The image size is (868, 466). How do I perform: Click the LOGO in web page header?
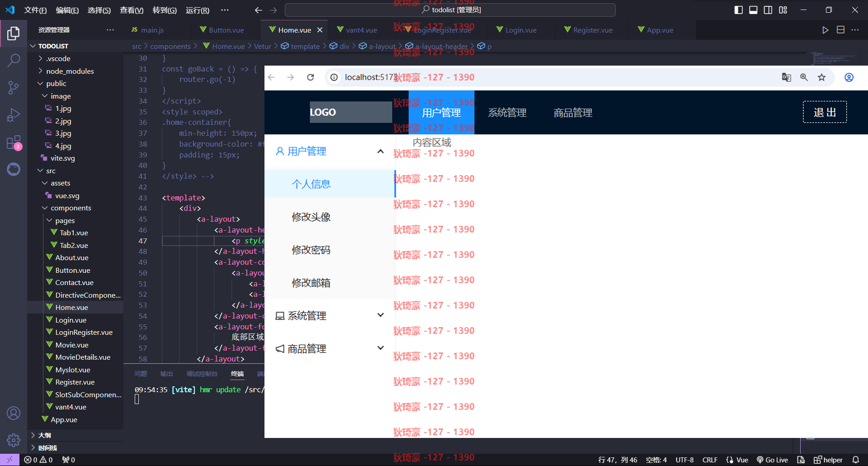(351, 112)
